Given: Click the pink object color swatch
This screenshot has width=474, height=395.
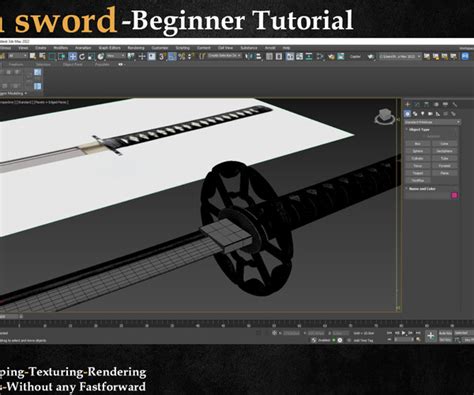Looking at the screenshot, I should click(454, 195).
